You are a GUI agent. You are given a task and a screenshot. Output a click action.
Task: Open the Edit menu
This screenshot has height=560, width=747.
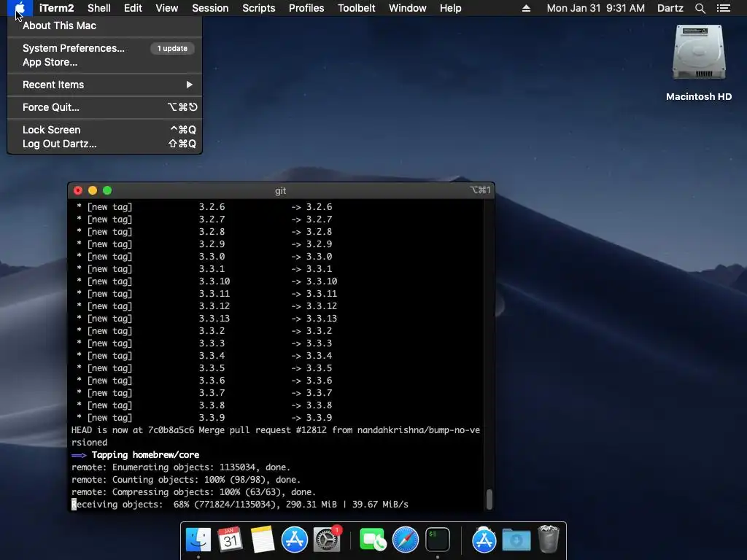[133, 8]
